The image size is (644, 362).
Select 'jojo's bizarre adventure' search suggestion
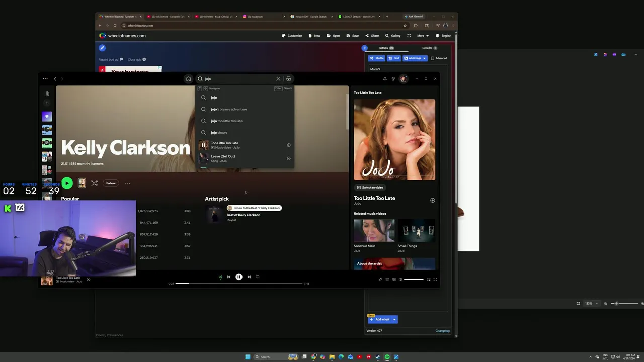click(245, 109)
